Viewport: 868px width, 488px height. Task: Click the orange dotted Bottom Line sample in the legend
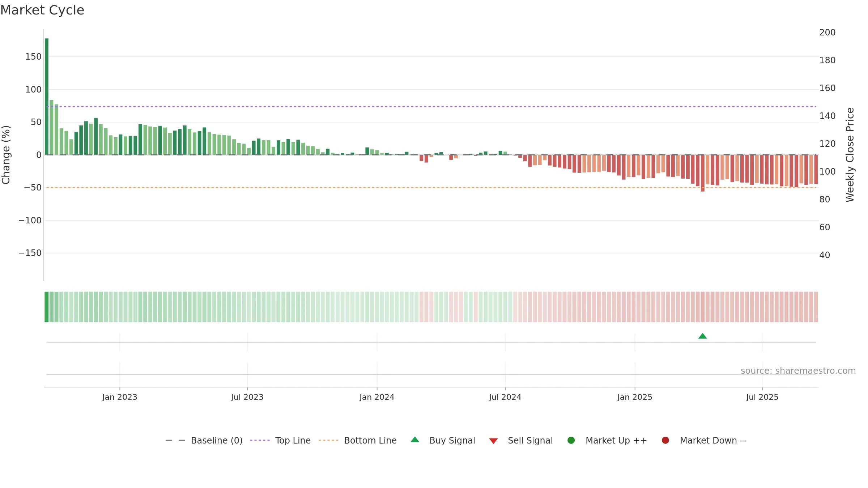(x=329, y=440)
